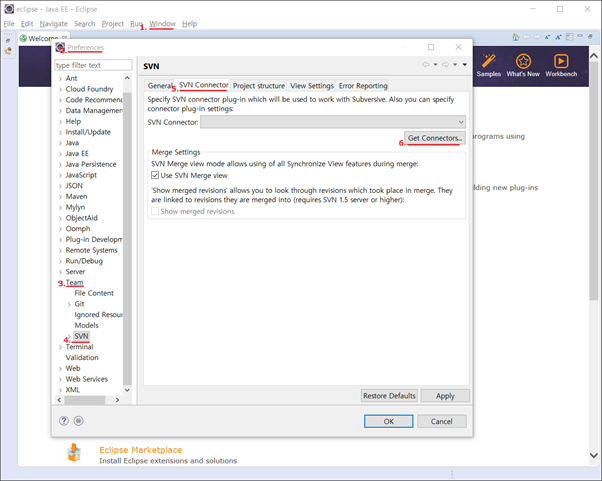Select the SVN Connector tab
602x481 pixels.
pos(203,85)
